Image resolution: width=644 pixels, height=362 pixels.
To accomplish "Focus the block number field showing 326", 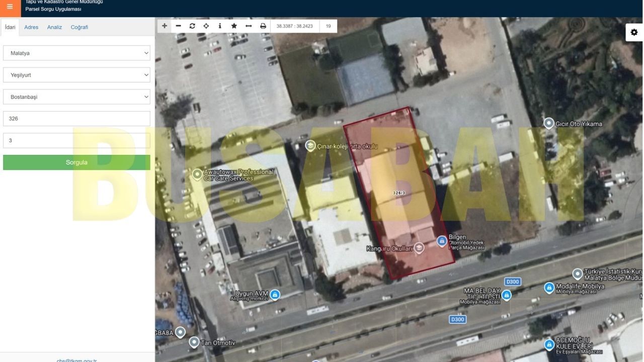I will pos(76,119).
